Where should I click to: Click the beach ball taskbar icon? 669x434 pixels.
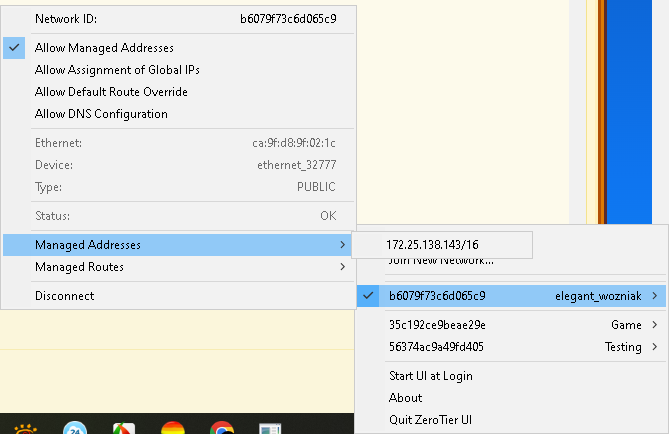[x=124, y=428]
